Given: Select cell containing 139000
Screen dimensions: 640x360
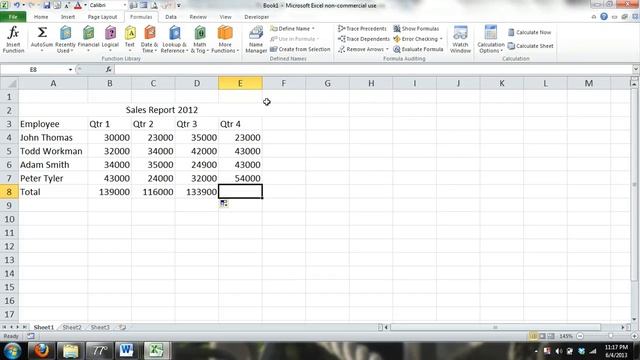Looking at the screenshot, I should click(109, 192).
